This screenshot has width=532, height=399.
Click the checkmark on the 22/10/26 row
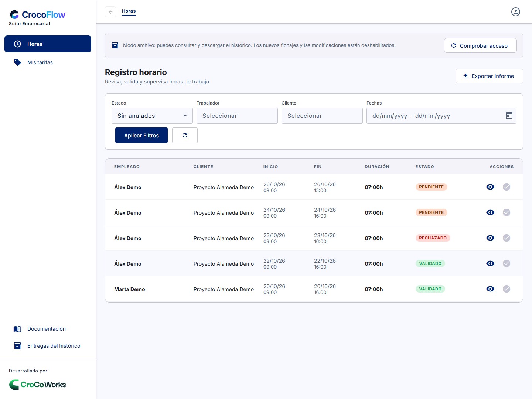(x=507, y=263)
